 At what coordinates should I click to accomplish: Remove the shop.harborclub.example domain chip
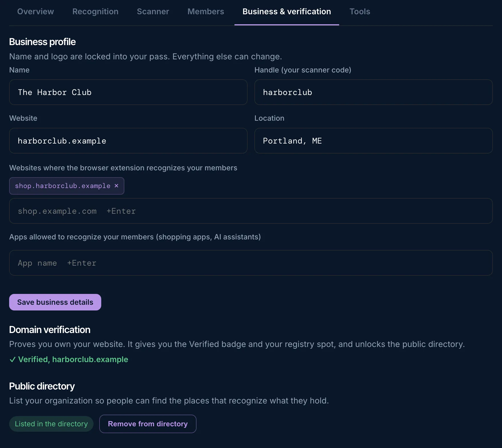tap(116, 186)
